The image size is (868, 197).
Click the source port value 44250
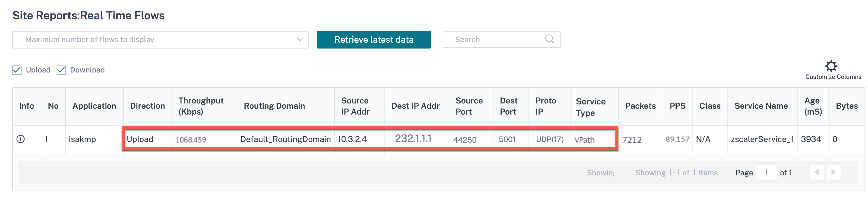coord(465,139)
